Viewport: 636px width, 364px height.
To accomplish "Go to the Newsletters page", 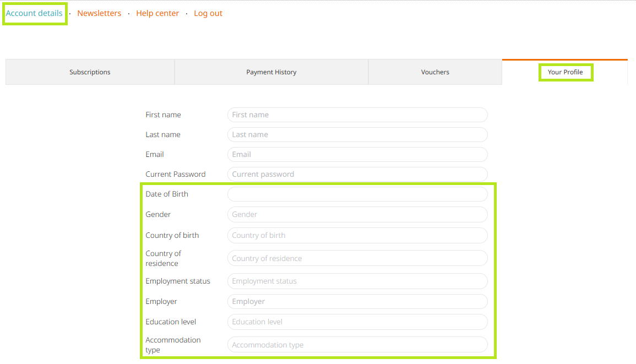I will pos(99,13).
